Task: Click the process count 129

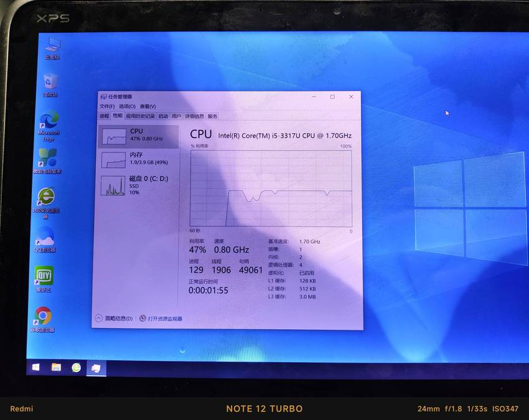Action: click(196, 270)
